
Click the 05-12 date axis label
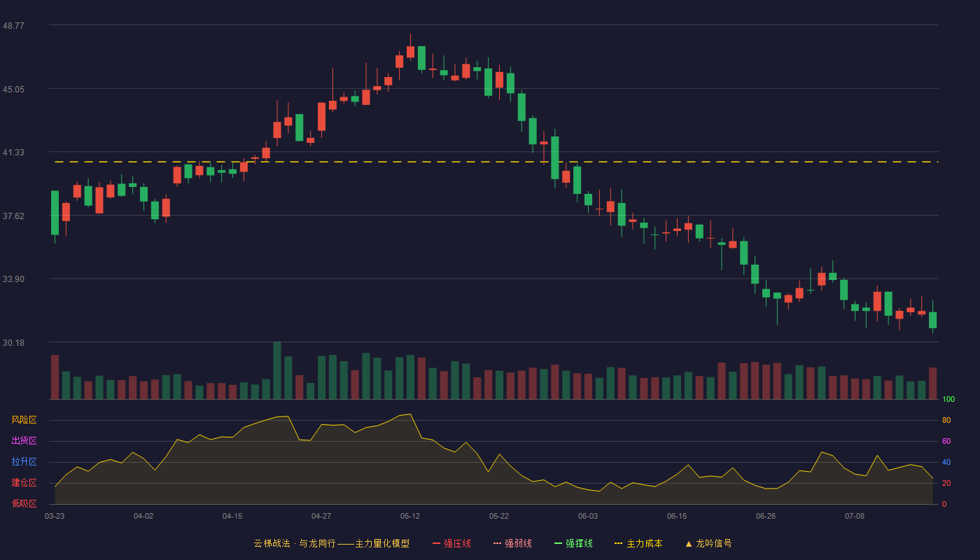click(x=410, y=516)
